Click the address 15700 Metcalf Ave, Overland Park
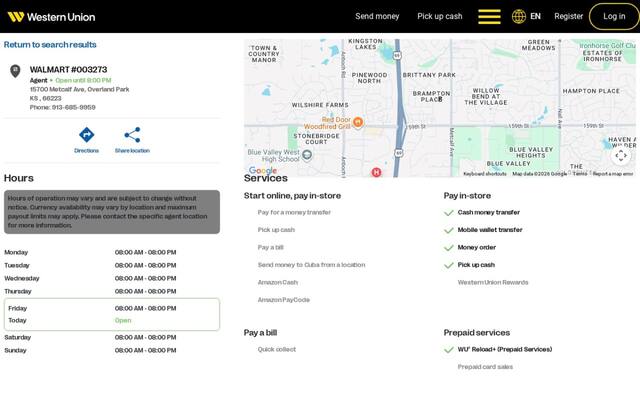Image resolution: width=640 pixels, height=400 pixels. click(x=80, y=89)
